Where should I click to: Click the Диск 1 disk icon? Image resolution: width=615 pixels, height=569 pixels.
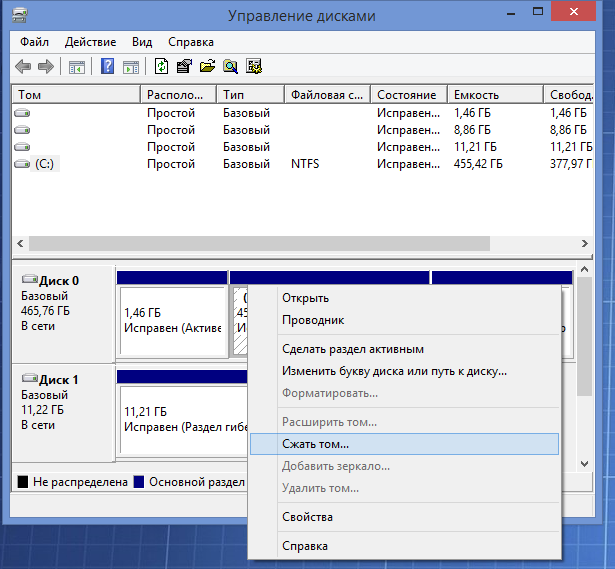(x=30, y=378)
